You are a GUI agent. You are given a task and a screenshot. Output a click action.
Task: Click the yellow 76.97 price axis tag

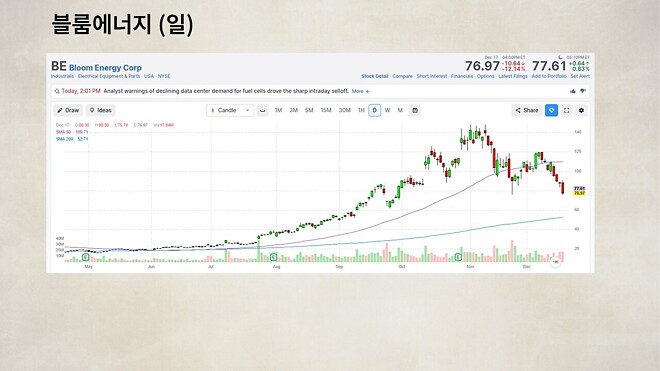[x=580, y=193]
